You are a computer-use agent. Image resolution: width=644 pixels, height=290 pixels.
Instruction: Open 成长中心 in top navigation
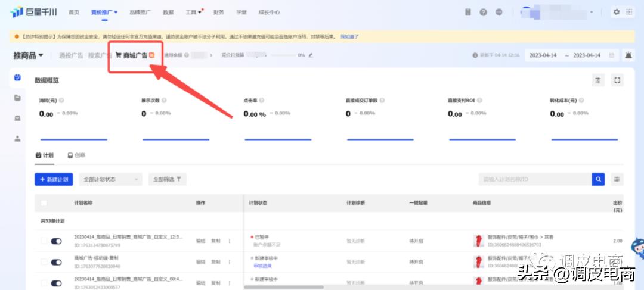[270, 13]
